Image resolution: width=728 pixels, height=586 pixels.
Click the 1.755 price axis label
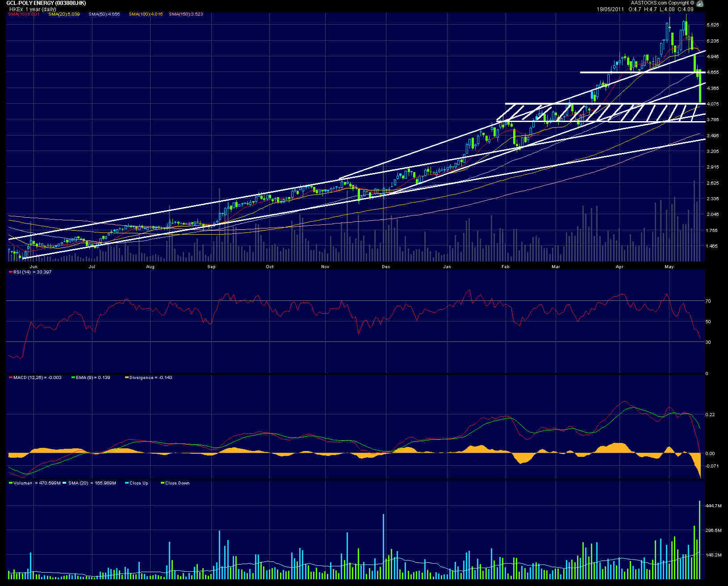[x=713, y=231]
